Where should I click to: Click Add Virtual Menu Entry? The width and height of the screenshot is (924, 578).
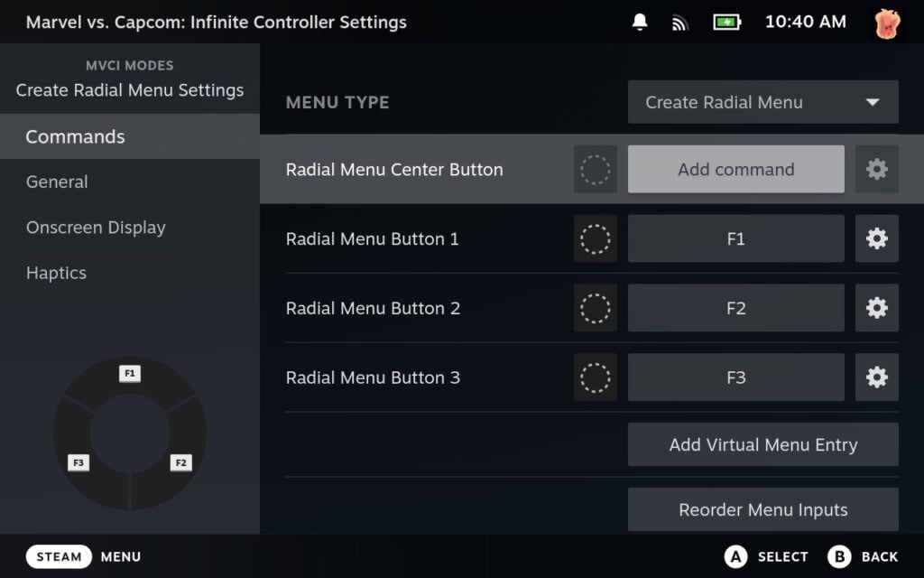(x=762, y=444)
